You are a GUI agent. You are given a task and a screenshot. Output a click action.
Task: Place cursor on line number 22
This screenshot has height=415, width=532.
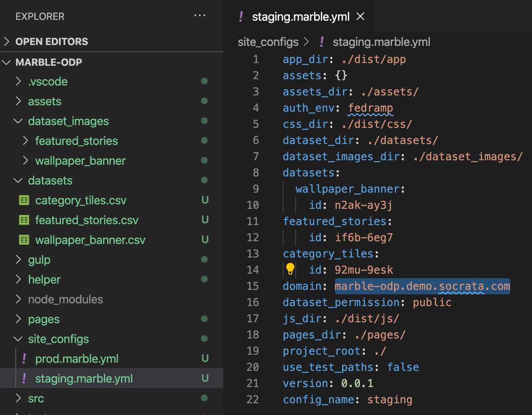(x=253, y=399)
